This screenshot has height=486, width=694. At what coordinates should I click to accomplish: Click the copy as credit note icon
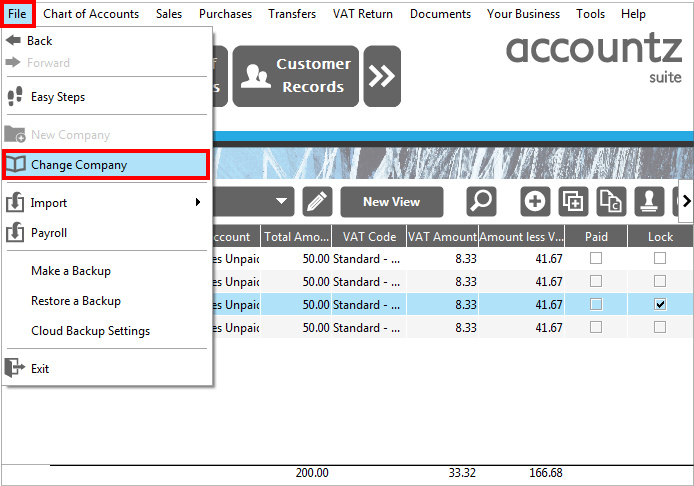click(611, 201)
